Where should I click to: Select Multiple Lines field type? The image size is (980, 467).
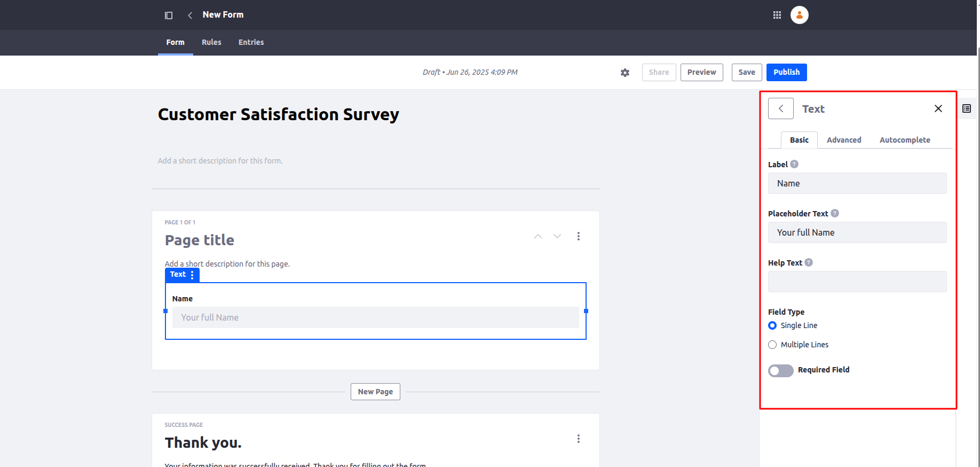pos(772,345)
